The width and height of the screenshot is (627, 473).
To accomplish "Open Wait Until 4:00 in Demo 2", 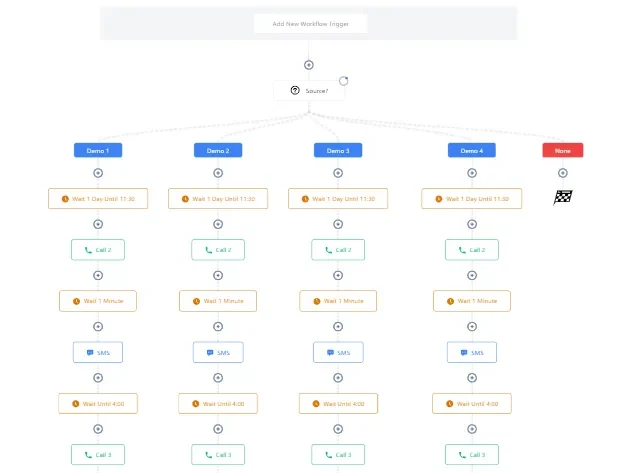I will point(218,403).
